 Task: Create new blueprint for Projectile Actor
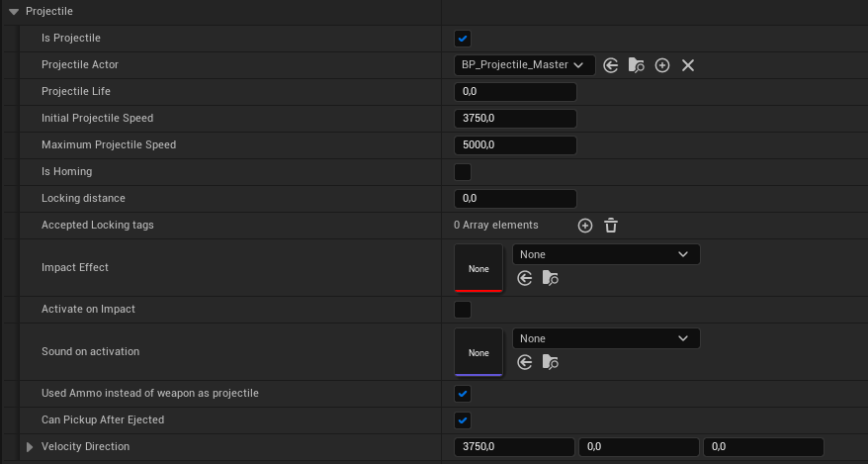pyautogui.click(x=662, y=65)
